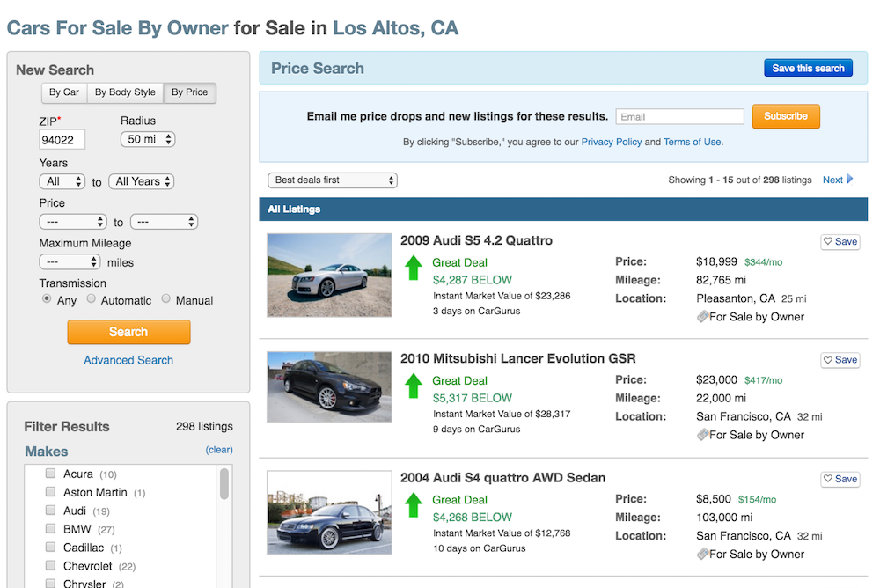Image resolution: width=880 pixels, height=588 pixels.
Task: Open the maximum price dropdown
Action: pyautogui.click(x=164, y=222)
